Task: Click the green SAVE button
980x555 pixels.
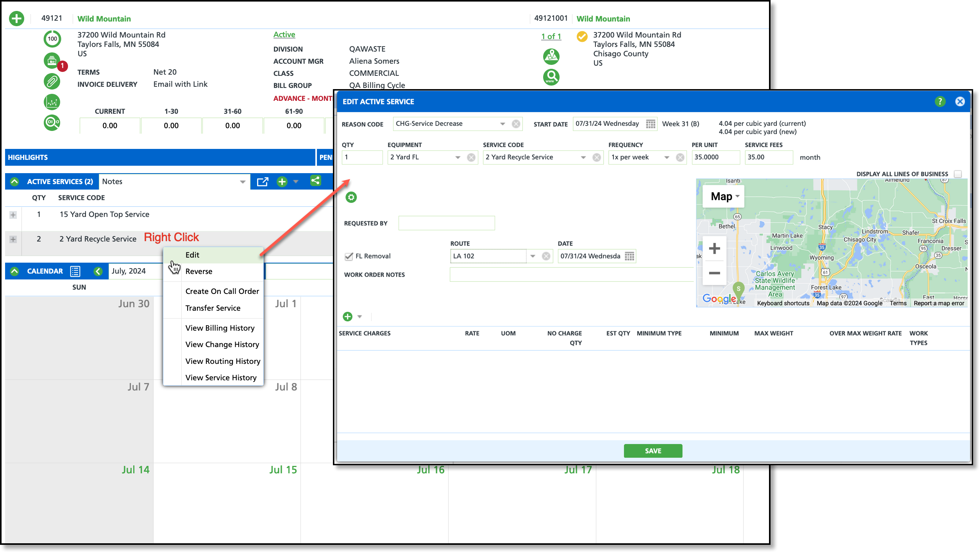Action: 653,451
